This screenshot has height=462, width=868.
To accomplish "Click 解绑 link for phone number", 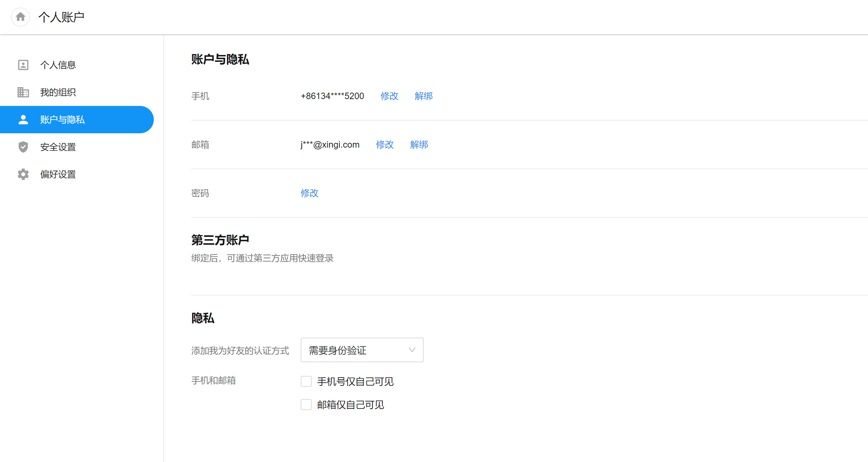I will [x=423, y=96].
